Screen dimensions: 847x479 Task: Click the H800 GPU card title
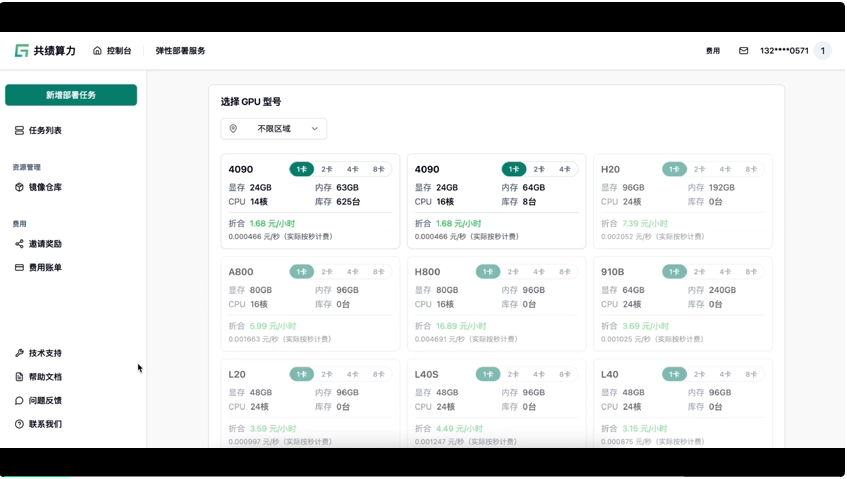pyautogui.click(x=427, y=272)
